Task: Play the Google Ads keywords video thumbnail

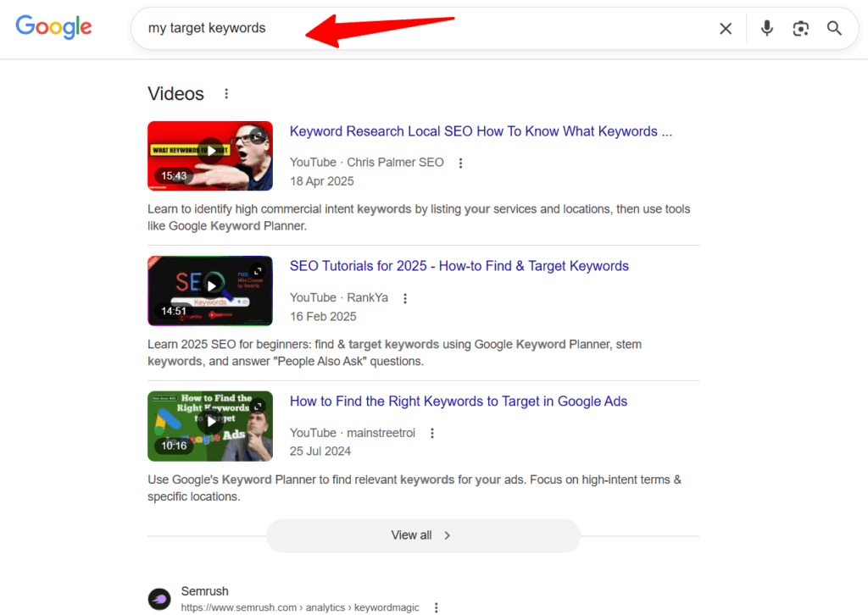Action: pos(209,426)
